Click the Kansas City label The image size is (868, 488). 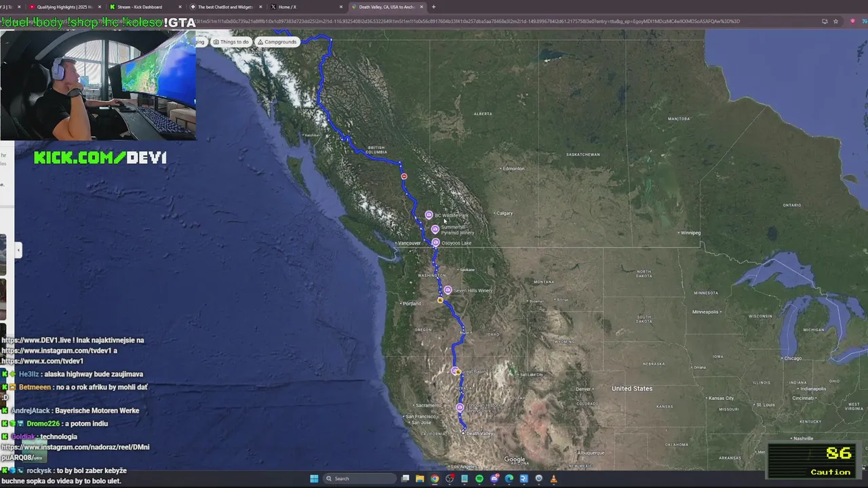click(x=721, y=398)
